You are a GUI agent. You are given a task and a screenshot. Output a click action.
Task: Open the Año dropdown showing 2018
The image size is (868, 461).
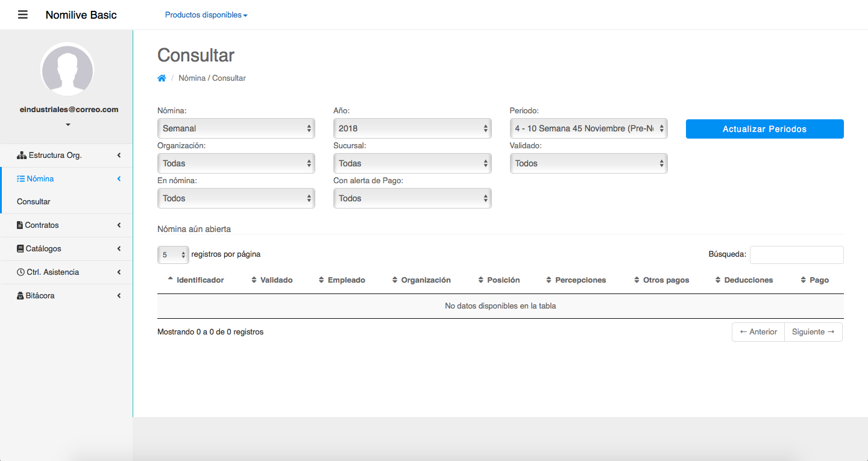coord(412,128)
